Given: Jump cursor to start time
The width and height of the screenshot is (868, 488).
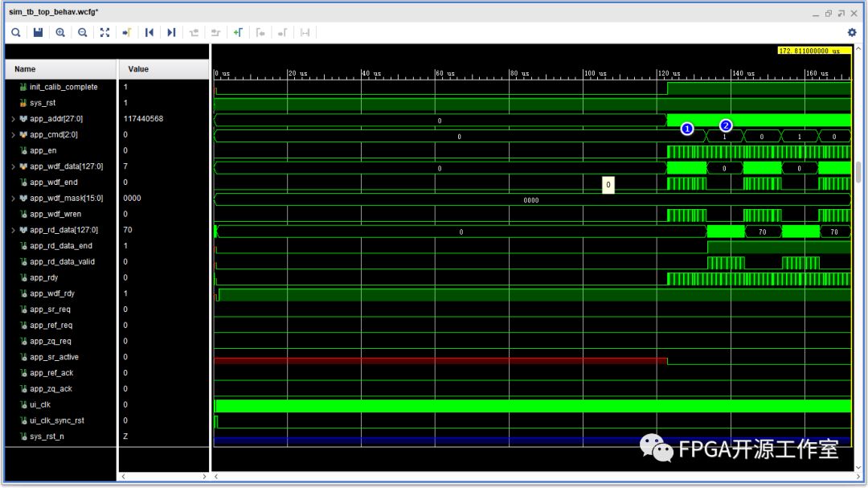Looking at the screenshot, I should [x=149, y=32].
